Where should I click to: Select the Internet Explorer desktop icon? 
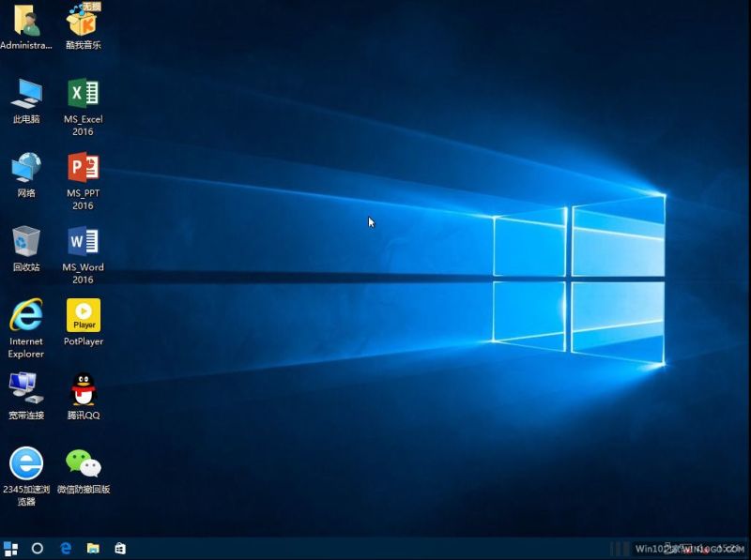(26, 315)
